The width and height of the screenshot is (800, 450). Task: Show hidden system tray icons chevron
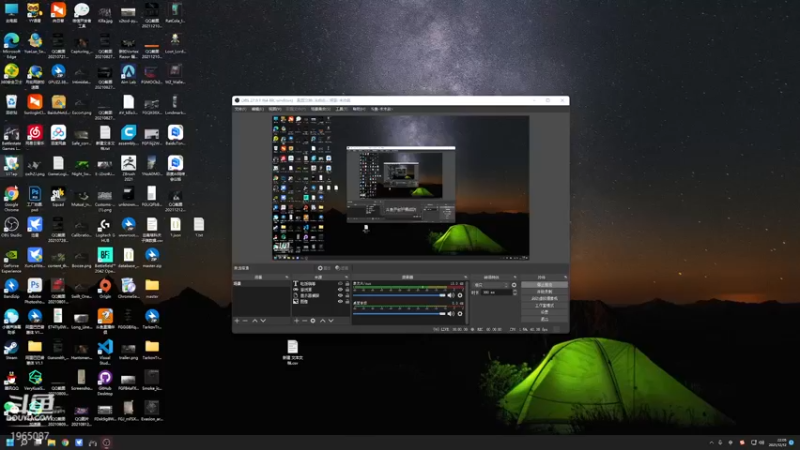click(x=711, y=442)
